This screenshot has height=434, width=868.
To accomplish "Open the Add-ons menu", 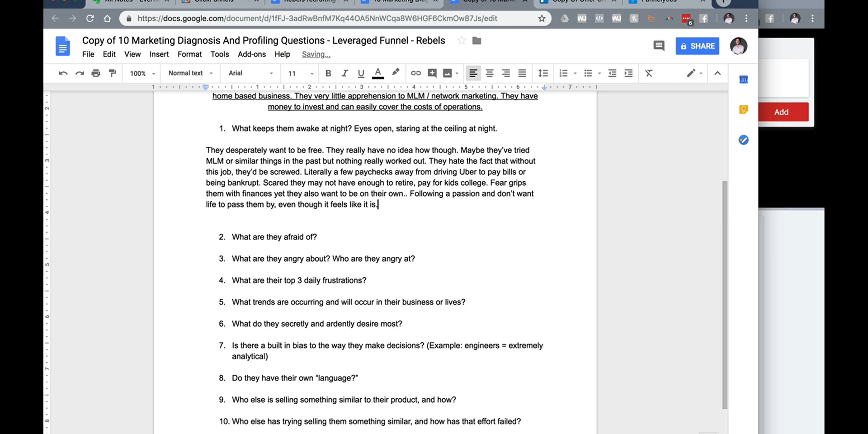I will [252, 54].
